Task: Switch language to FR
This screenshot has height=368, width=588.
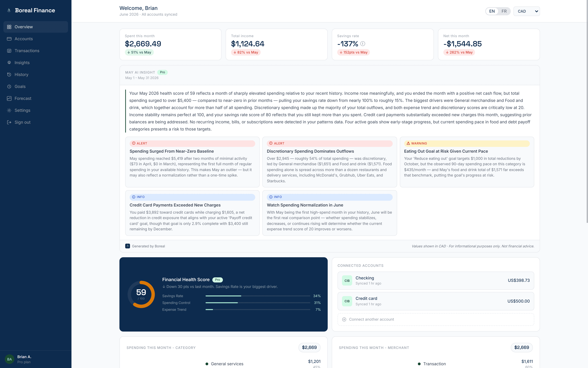Action: coord(504,11)
